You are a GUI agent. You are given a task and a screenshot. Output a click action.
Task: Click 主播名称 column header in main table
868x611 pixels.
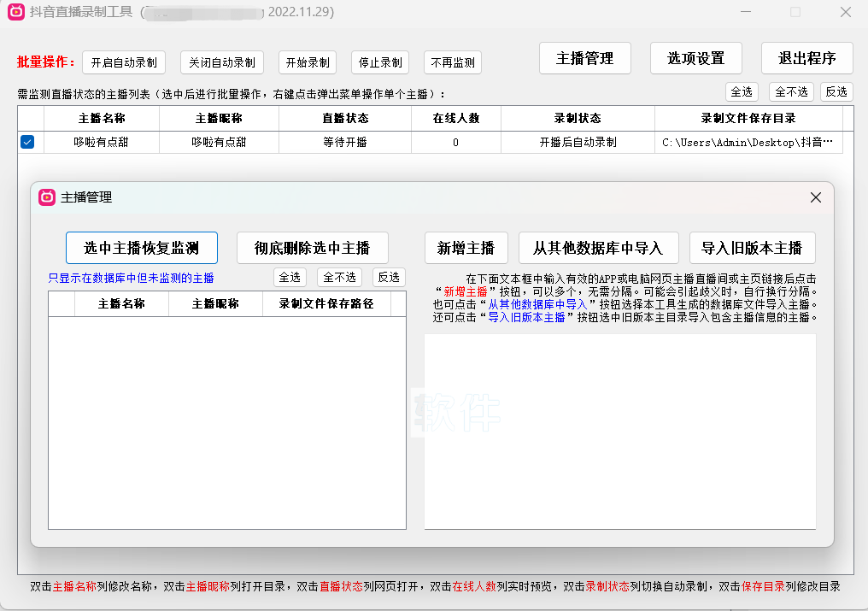pos(102,119)
